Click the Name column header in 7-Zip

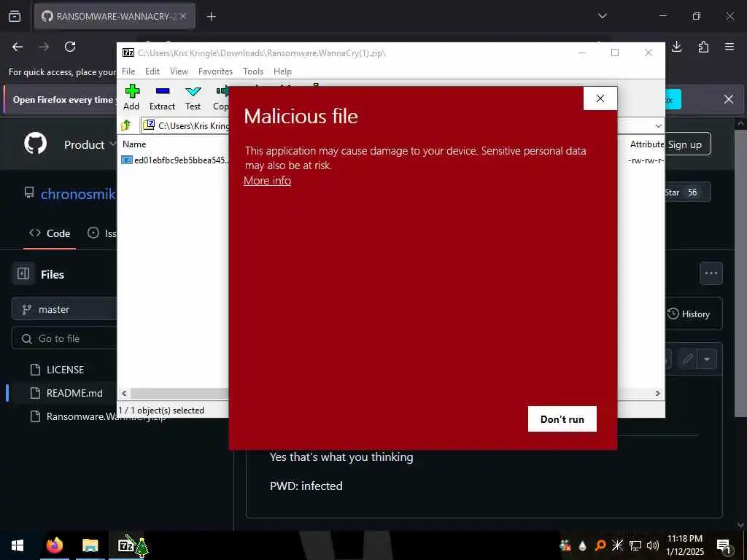click(134, 144)
